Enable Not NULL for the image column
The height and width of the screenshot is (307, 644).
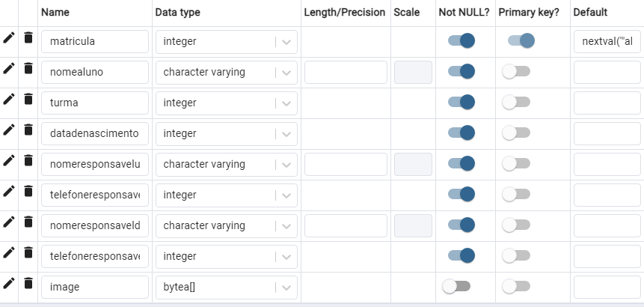(x=456, y=286)
